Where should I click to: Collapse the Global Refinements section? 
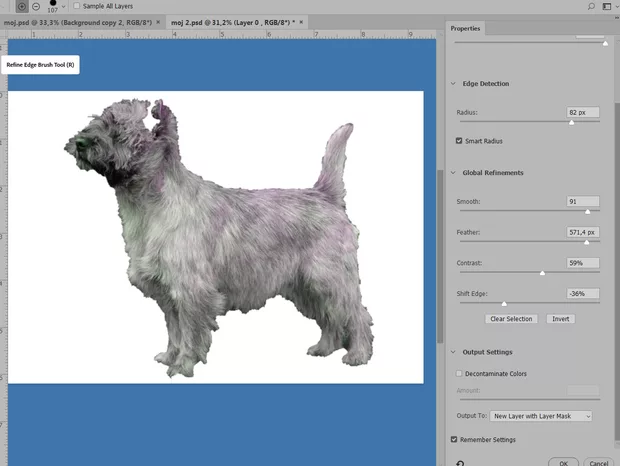[453, 173]
